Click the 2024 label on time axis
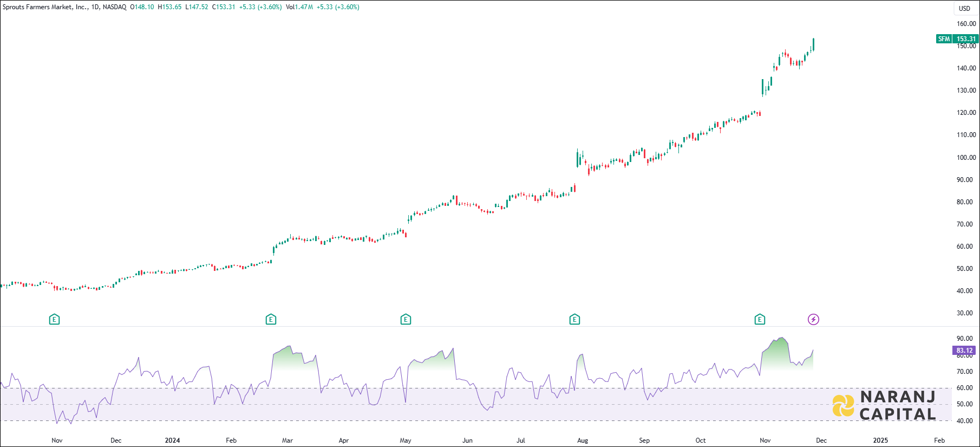Viewport: 980px width, 447px height. pos(172,440)
